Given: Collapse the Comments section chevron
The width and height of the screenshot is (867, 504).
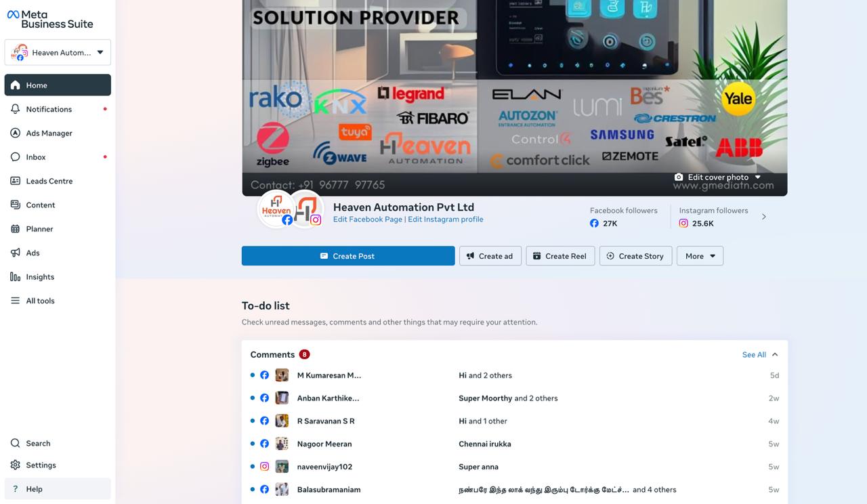Looking at the screenshot, I should point(775,354).
